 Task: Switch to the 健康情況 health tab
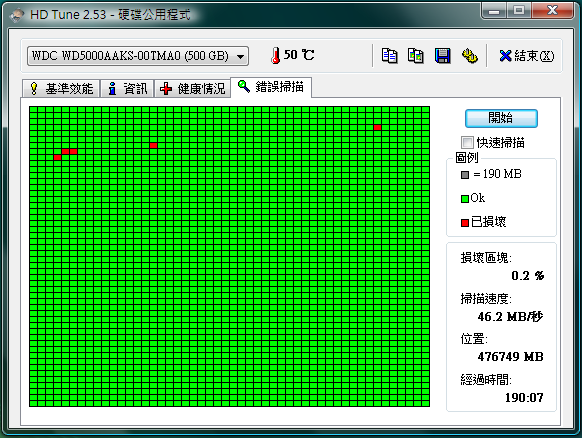pos(192,89)
